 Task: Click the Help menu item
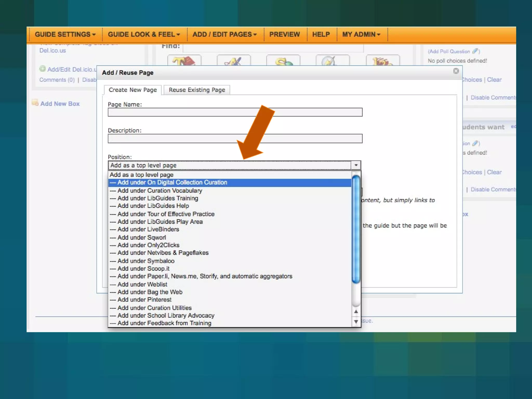[321, 34]
